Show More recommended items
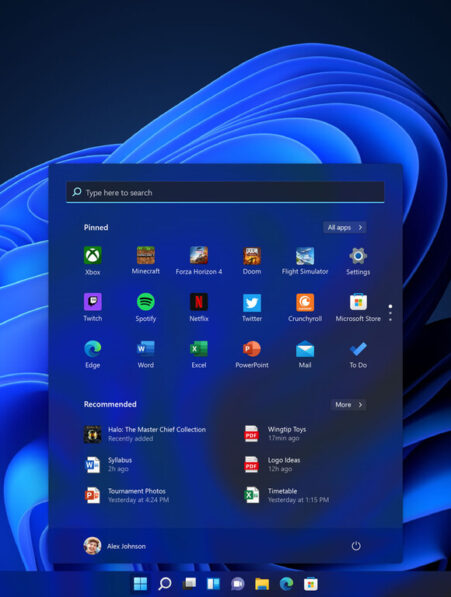 click(x=349, y=404)
